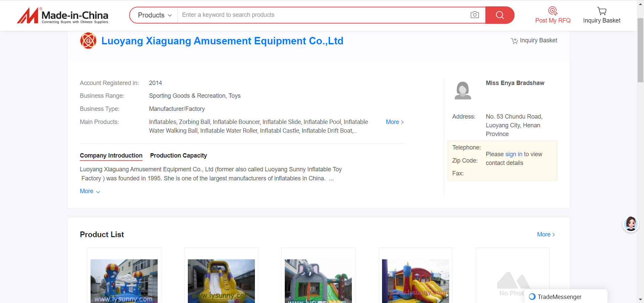Open the red yellow bouncer slide thumbnail
This screenshot has height=303, width=644.
click(416, 281)
